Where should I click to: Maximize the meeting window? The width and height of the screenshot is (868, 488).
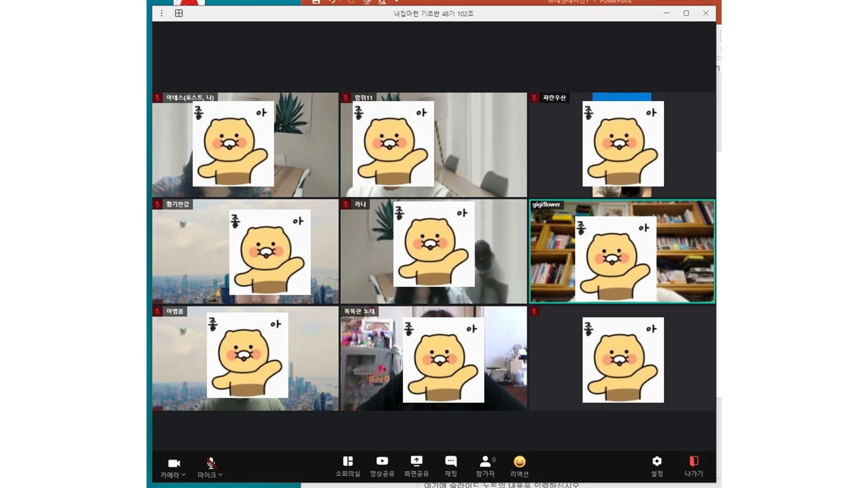pyautogui.click(x=686, y=13)
